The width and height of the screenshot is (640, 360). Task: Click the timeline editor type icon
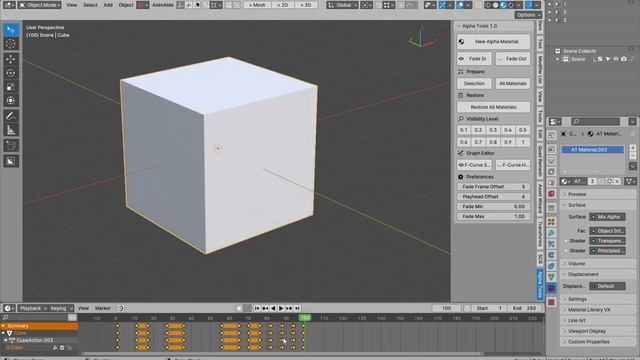(x=8, y=308)
